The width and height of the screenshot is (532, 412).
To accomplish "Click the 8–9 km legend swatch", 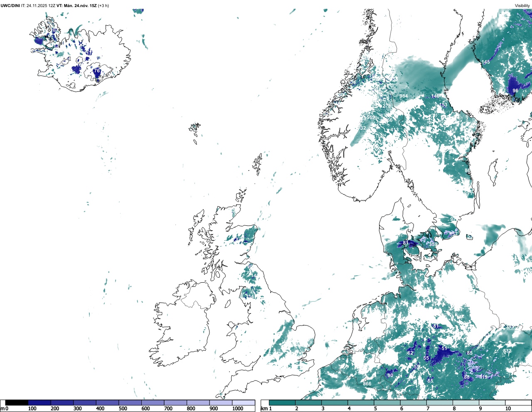I will pyautogui.click(x=465, y=402).
